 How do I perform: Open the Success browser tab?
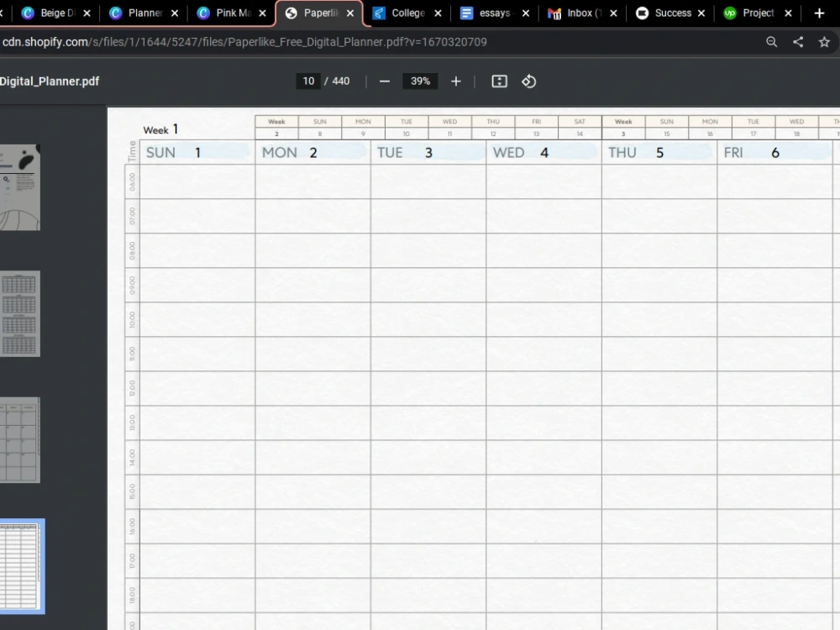point(664,13)
